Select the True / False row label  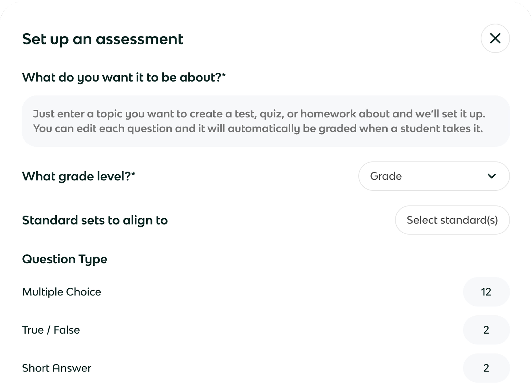(x=51, y=330)
